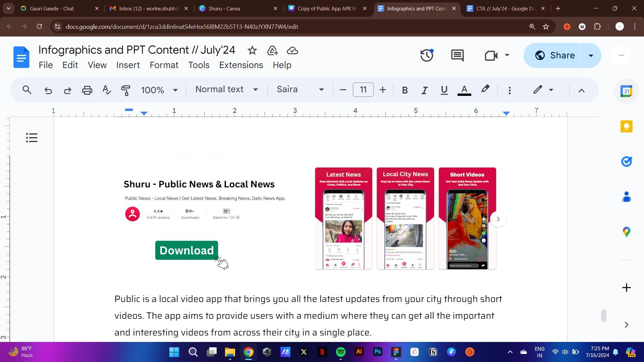Open version history clock icon
This screenshot has width=644, height=362.
426,55
